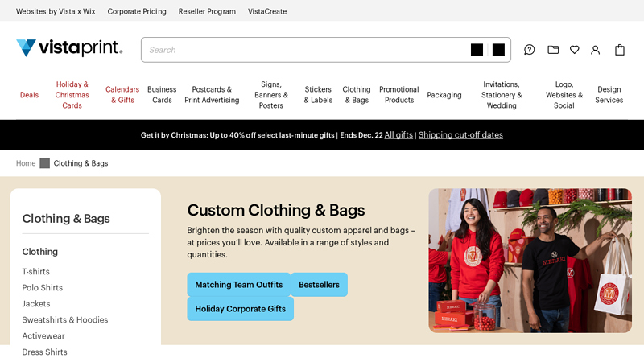Open Invitations, Stationery & Wedding menu

pyautogui.click(x=502, y=95)
